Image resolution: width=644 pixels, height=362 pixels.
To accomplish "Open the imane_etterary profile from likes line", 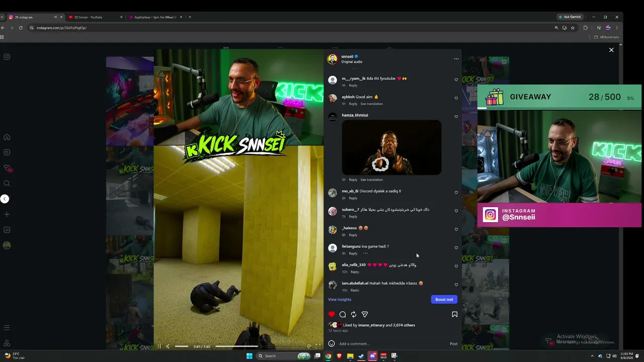I will [x=371, y=325].
